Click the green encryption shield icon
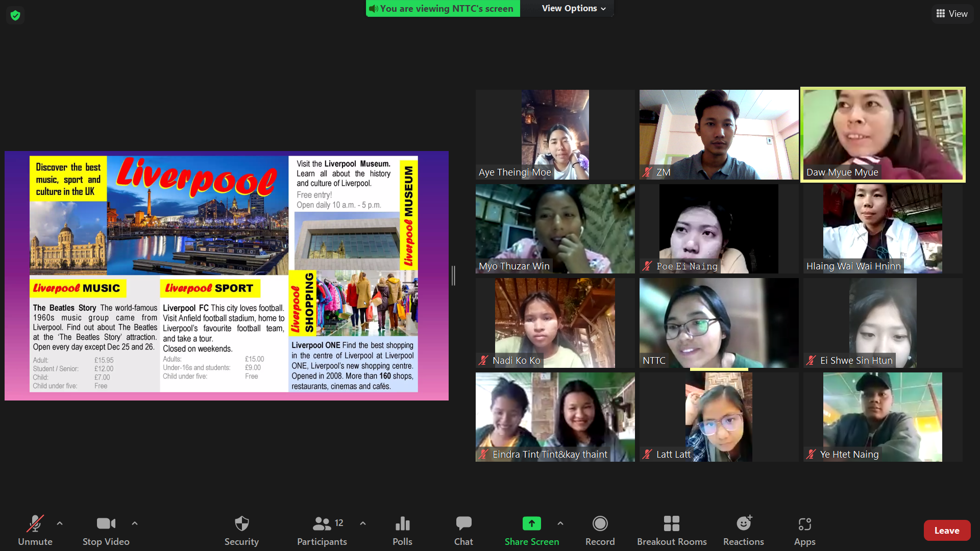The height and width of the screenshot is (551, 980). (15, 15)
